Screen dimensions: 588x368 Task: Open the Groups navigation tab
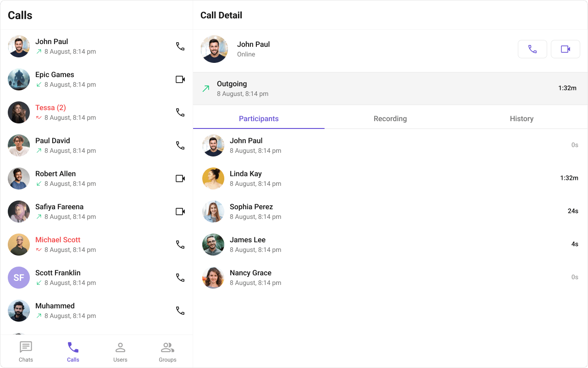point(167,351)
